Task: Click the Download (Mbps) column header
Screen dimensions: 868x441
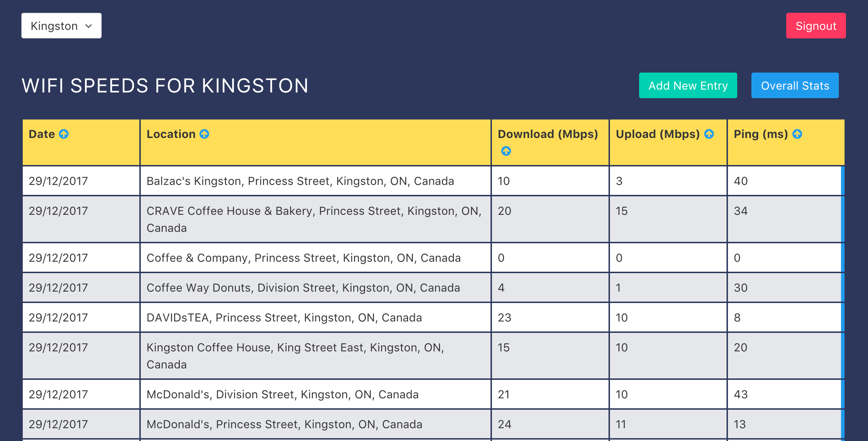Action: click(x=547, y=134)
